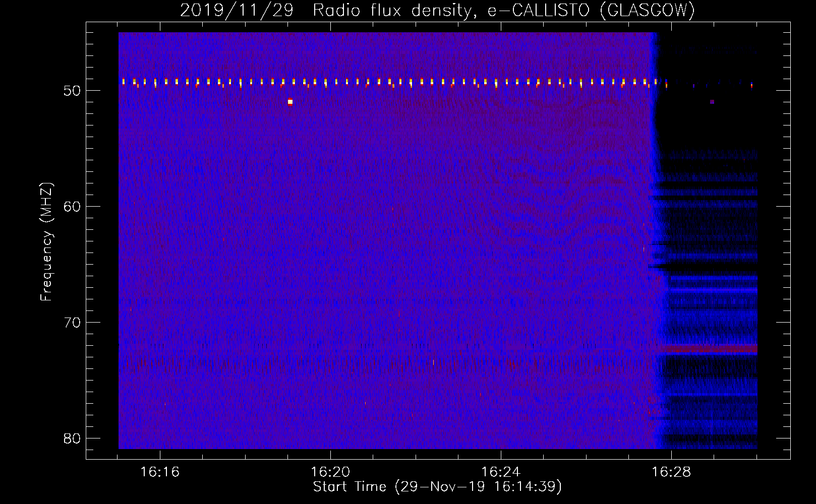The height and width of the screenshot is (504, 816).
Task: Click the small purple square near 51 MHz
Action: [712, 102]
